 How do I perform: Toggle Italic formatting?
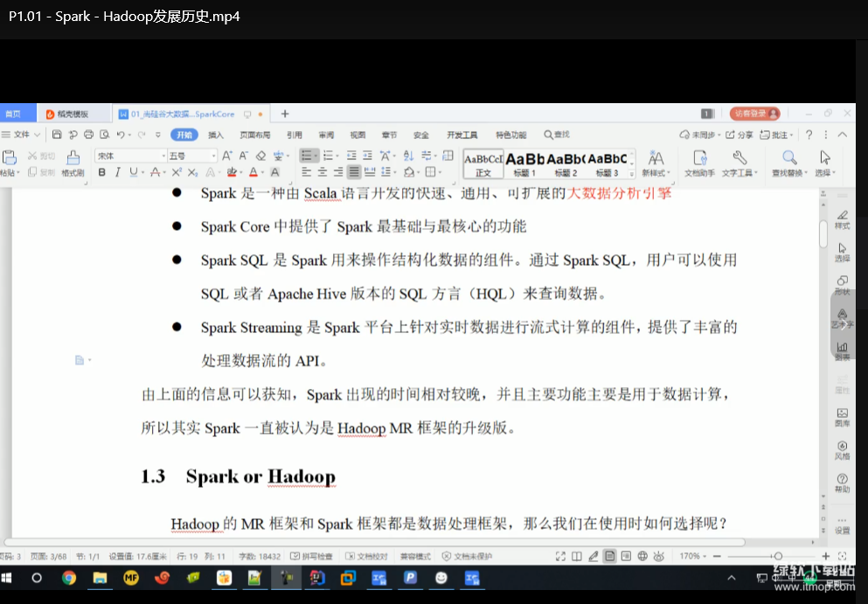[x=118, y=172]
